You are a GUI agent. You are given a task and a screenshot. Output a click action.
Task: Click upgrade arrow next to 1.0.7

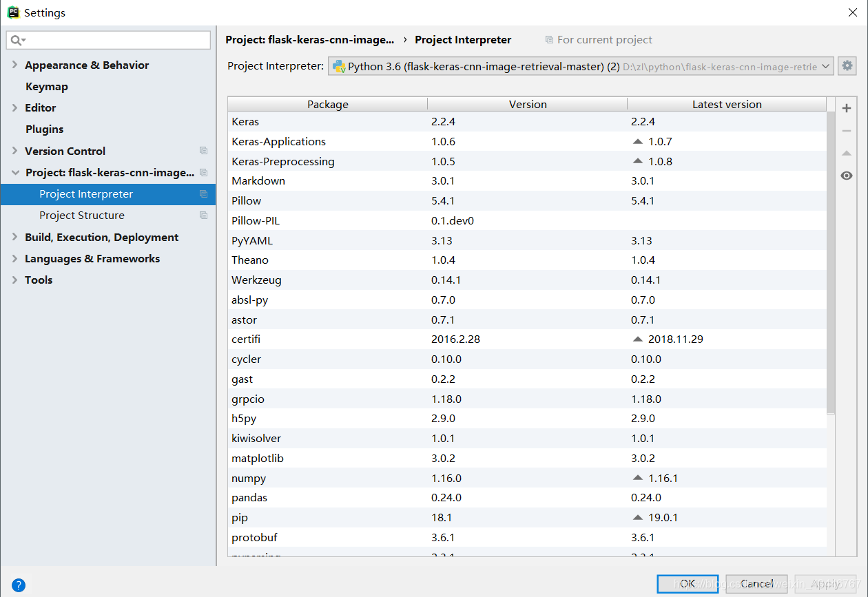(637, 141)
